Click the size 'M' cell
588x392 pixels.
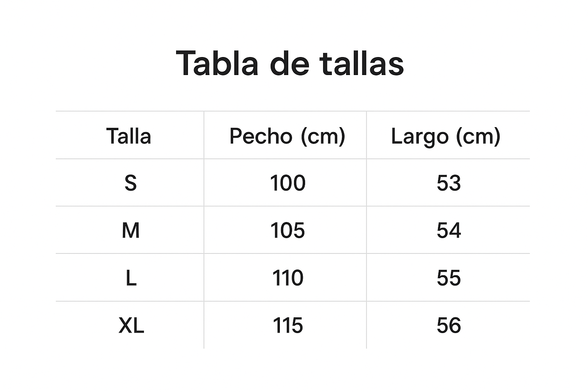tap(131, 230)
